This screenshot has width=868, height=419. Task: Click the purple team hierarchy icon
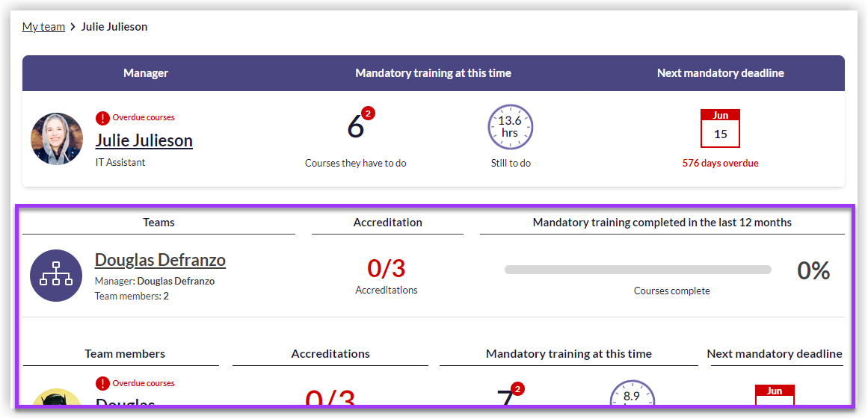click(56, 276)
